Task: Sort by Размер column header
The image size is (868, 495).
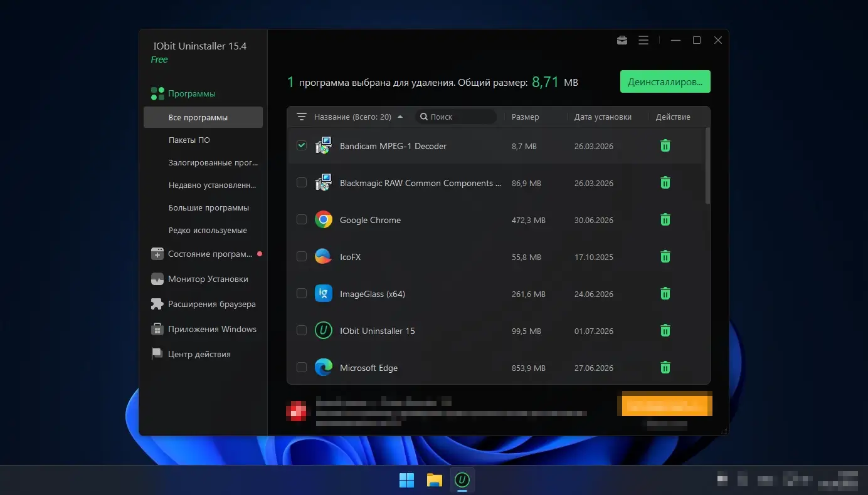Action: point(525,117)
